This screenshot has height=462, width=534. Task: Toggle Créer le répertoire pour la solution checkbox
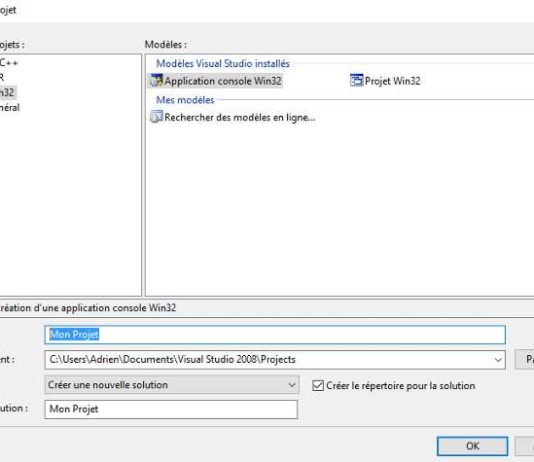(x=318, y=385)
